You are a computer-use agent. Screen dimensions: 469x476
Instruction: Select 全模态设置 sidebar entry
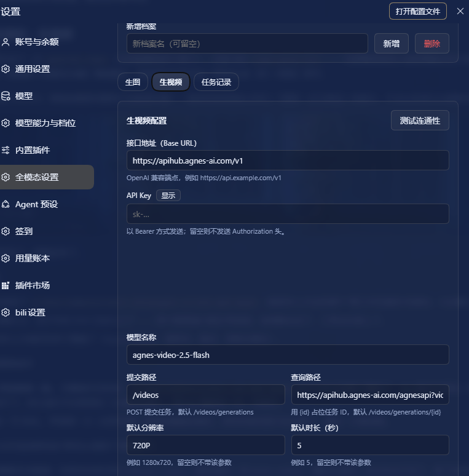pos(45,177)
